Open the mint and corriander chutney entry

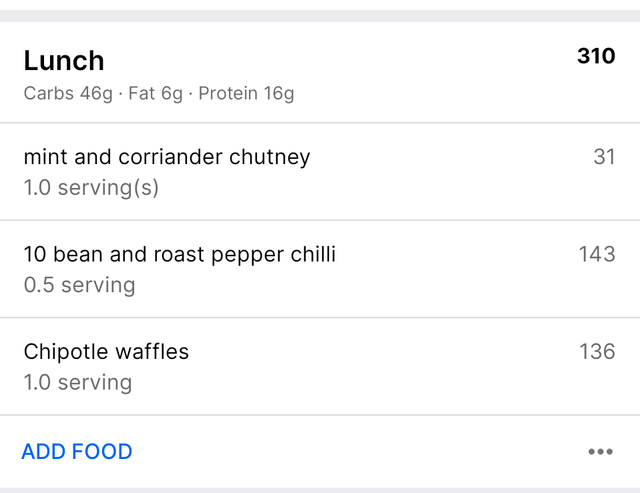tap(167, 157)
